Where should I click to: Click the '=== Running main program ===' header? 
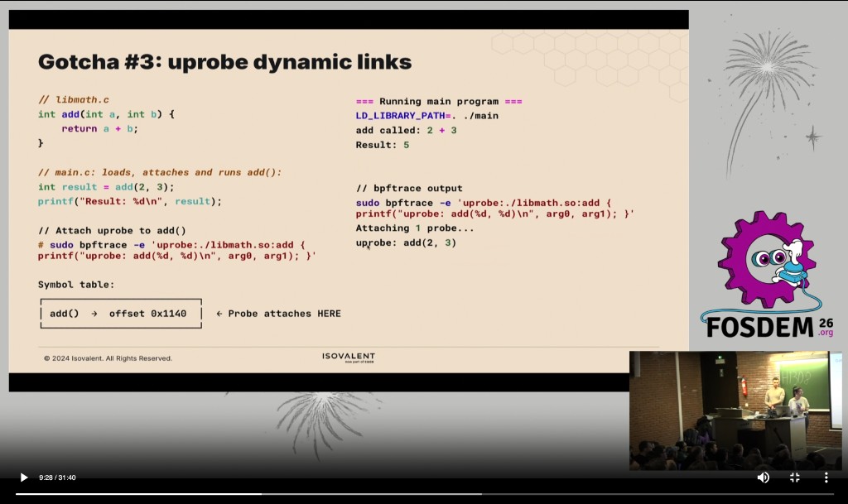(x=439, y=101)
